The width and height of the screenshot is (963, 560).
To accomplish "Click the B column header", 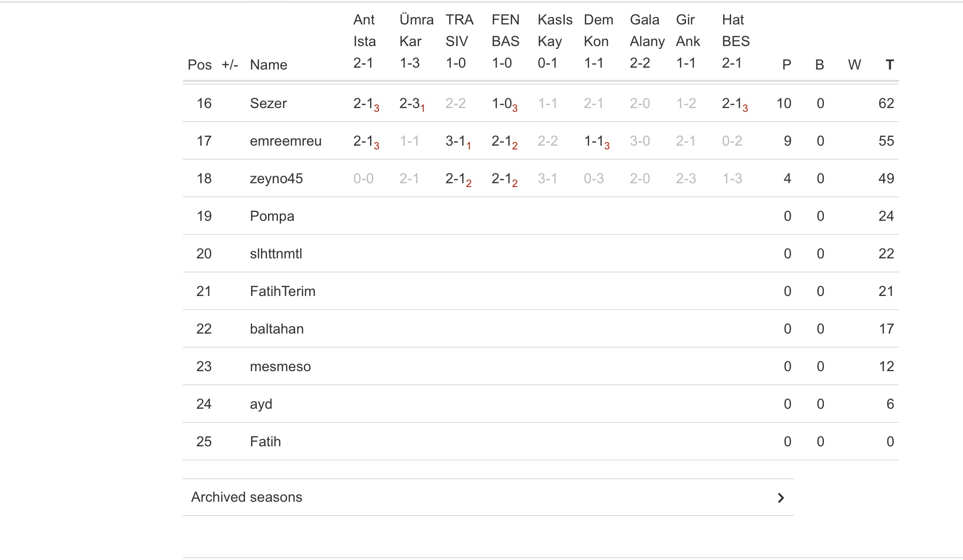I will click(820, 65).
